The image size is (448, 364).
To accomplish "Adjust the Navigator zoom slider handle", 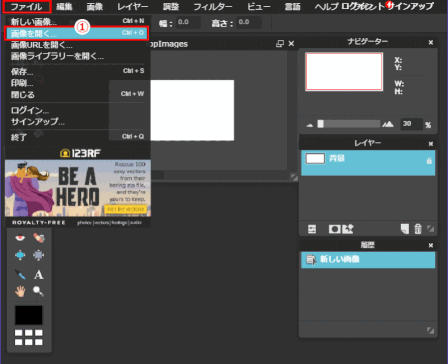I will [x=320, y=124].
